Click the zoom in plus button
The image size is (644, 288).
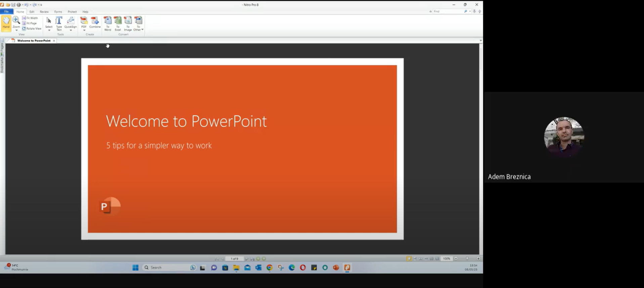478,259
